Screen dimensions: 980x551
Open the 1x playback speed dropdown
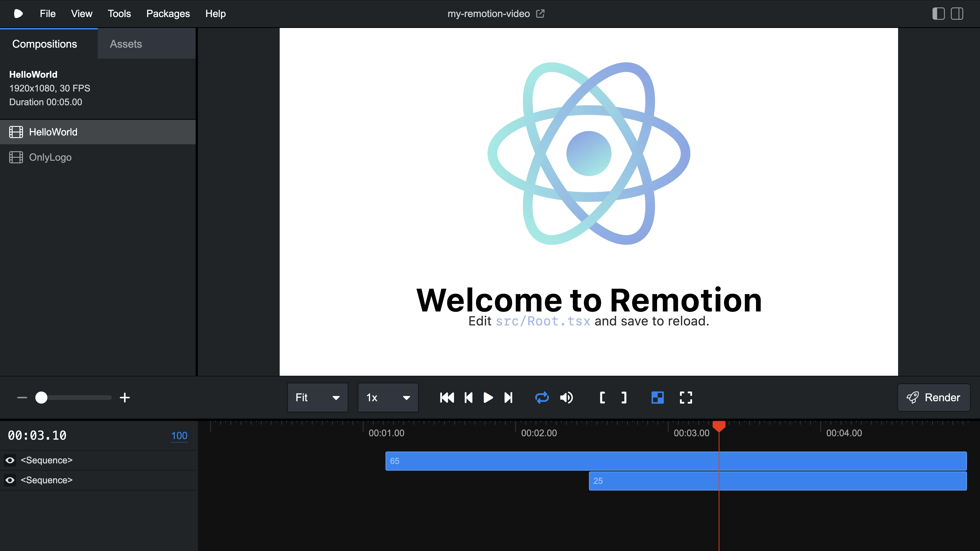(x=388, y=398)
